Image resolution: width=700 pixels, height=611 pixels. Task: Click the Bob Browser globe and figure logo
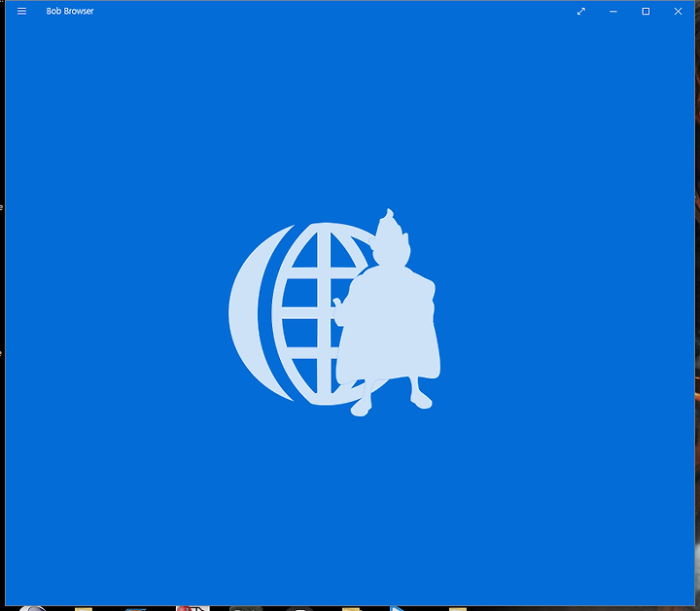(x=334, y=312)
